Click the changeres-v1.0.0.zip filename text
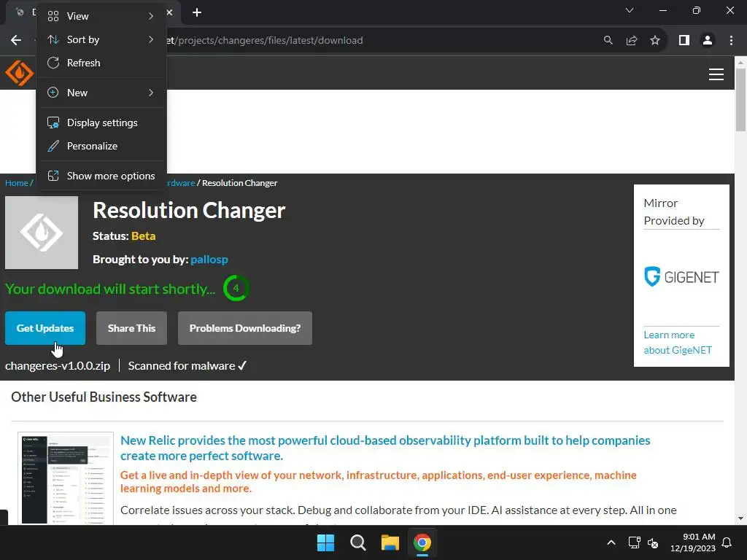Image resolution: width=747 pixels, height=560 pixels. point(58,366)
